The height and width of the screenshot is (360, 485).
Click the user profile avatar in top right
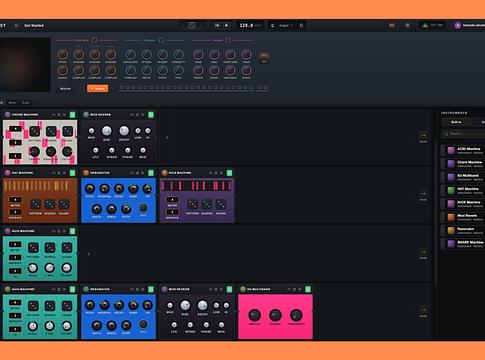(x=458, y=25)
